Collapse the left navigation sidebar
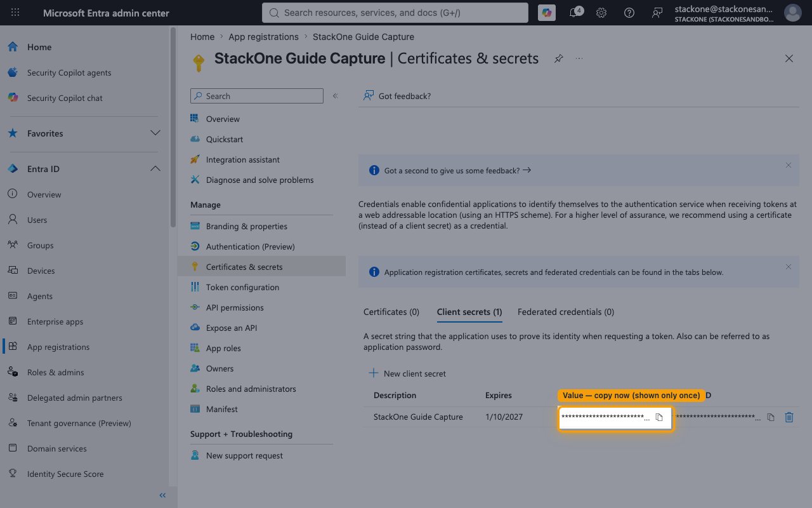The image size is (812, 508). click(162, 495)
